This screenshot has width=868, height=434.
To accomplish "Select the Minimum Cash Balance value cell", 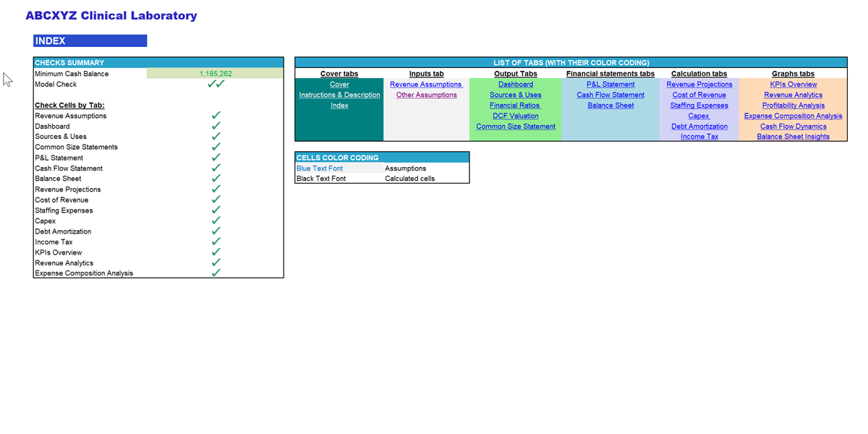I will (213, 73).
